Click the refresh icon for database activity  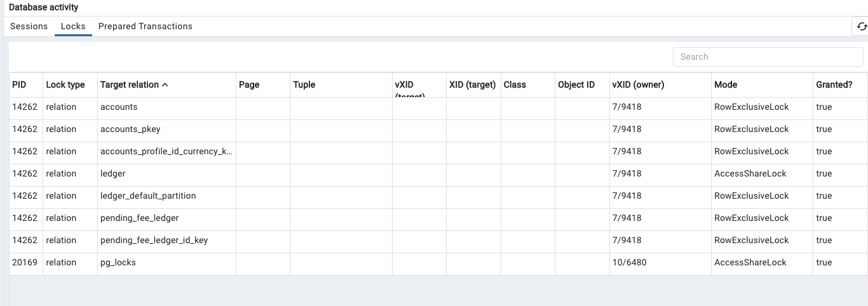tap(862, 27)
